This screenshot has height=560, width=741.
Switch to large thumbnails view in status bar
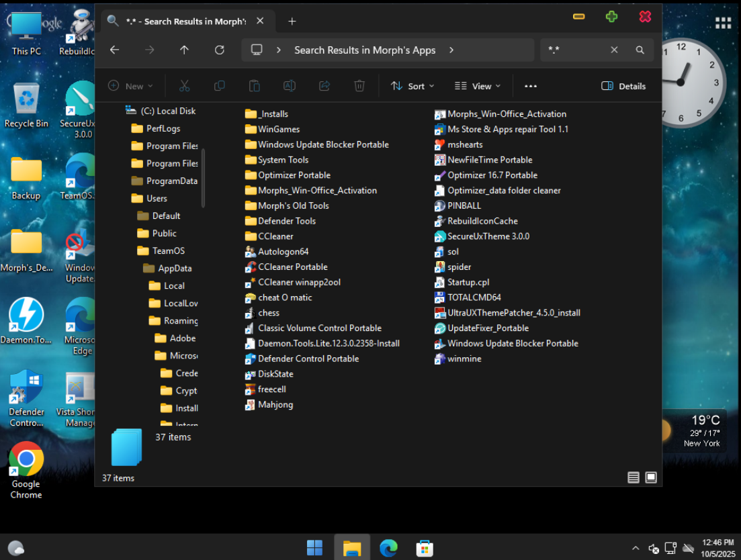(x=651, y=477)
